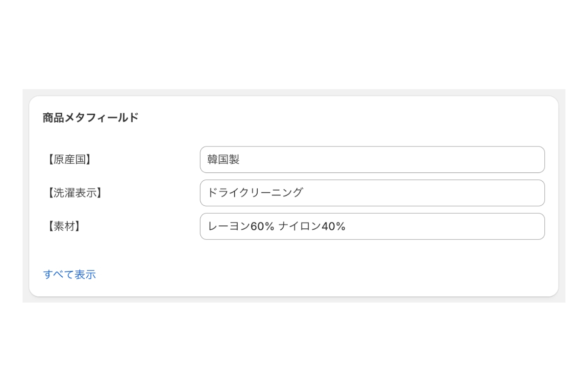
Task: Click the 60% figure in the 素材 field
Action: tap(262, 226)
